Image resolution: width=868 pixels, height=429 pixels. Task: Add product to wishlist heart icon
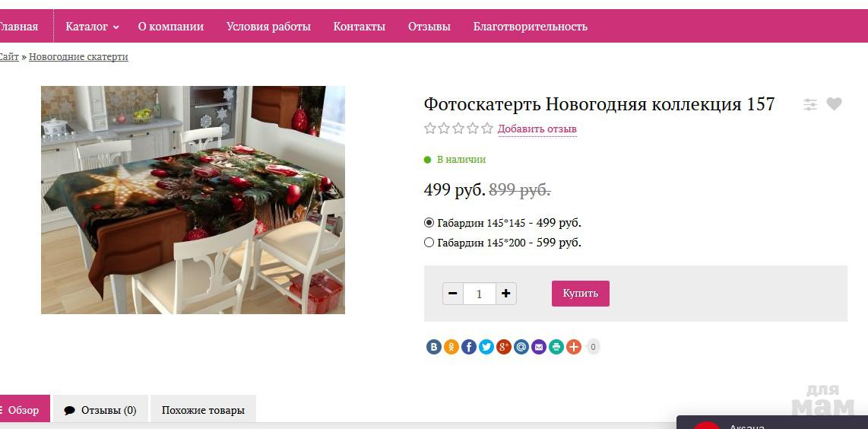click(x=834, y=103)
